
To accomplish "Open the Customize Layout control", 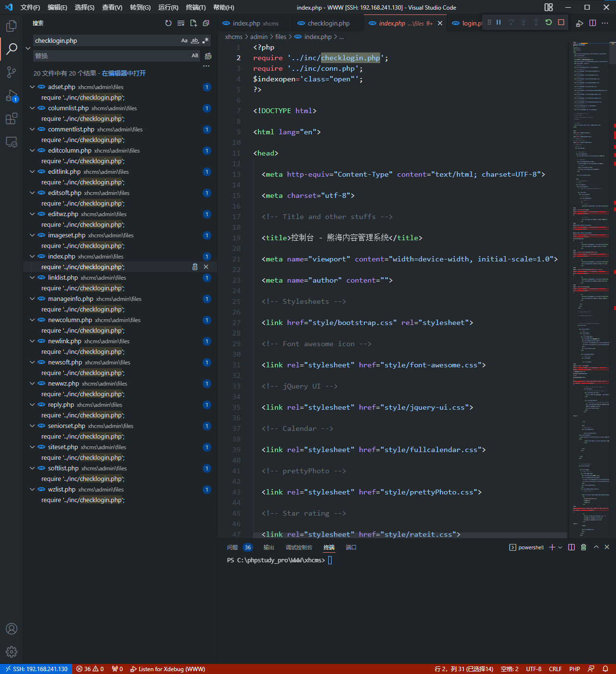I will coord(549,7).
